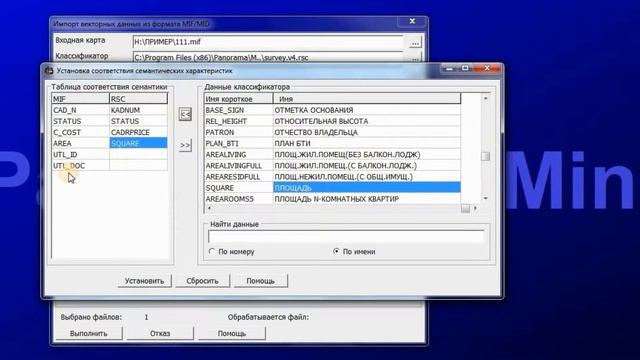Click the 'KADNUM' RSC cell
This screenshot has height=360, width=640.
click(x=138, y=110)
